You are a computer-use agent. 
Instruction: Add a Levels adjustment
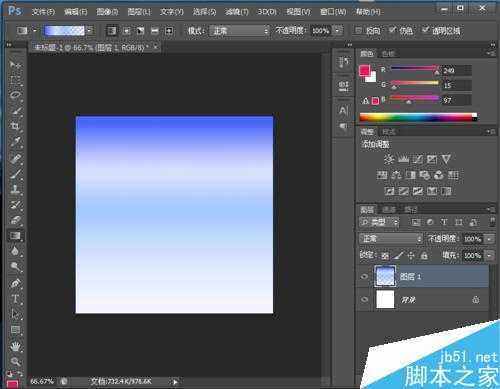pyautogui.click(x=403, y=159)
